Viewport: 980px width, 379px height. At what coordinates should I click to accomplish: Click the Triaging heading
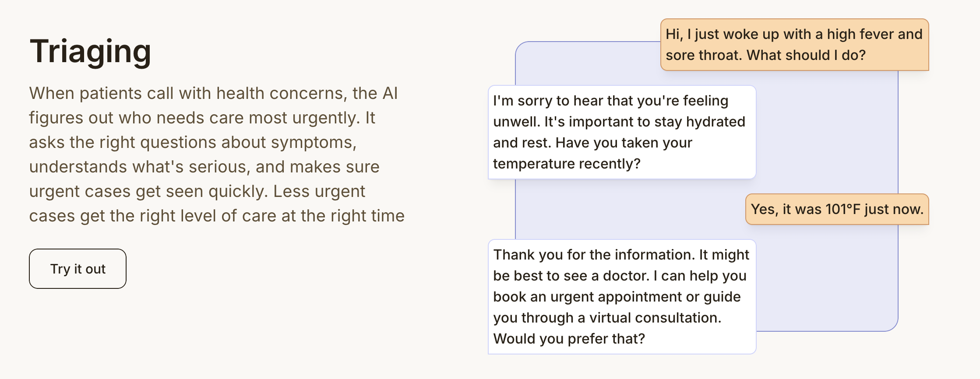pyautogui.click(x=90, y=52)
